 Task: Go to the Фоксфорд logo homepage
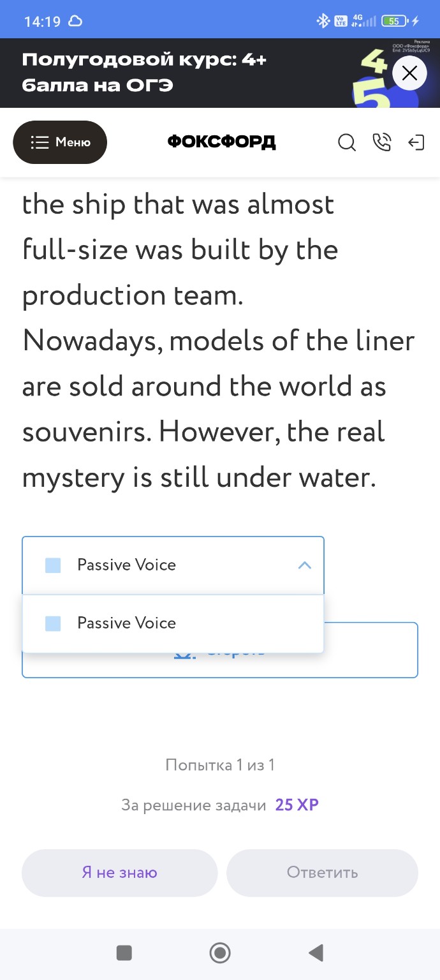(x=221, y=142)
